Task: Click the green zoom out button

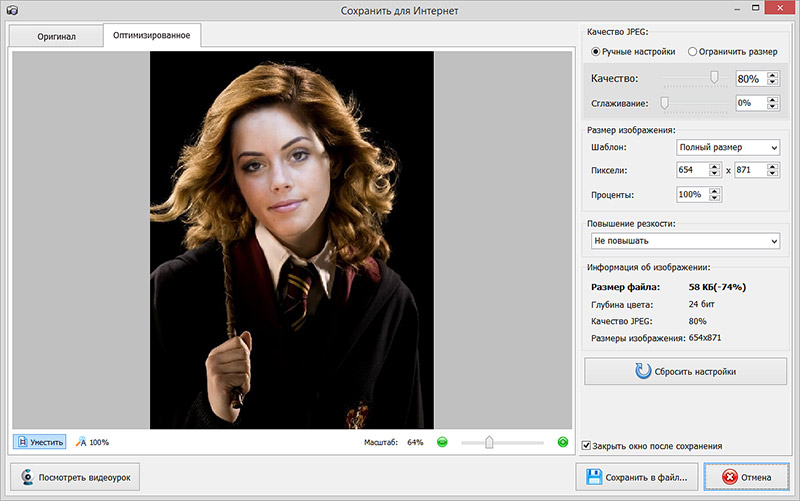Action: coord(442,442)
